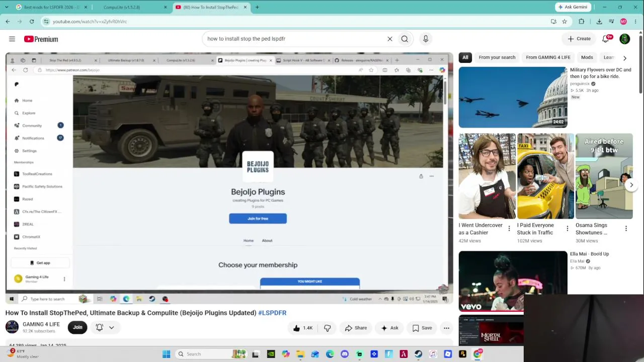The image size is (644, 362).
Task: Save video to playlist
Action: click(x=422, y=328)
